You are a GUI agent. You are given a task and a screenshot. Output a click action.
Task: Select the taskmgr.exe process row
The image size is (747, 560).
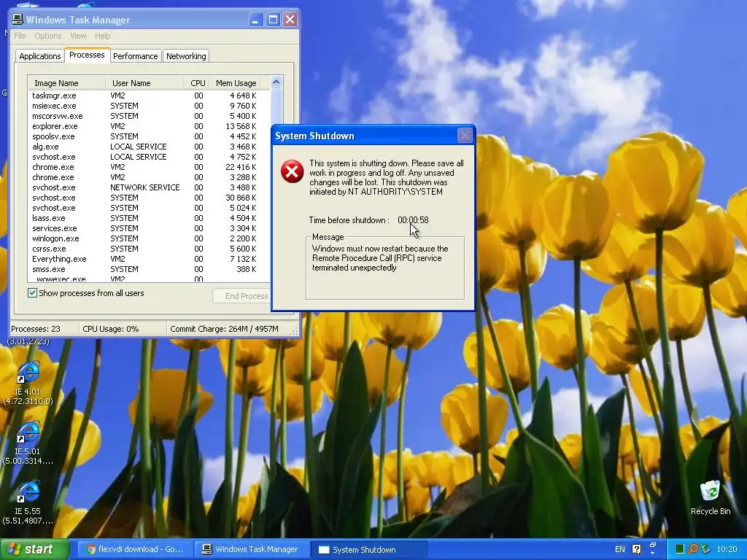pyautogui.click(x=149, y=96)
